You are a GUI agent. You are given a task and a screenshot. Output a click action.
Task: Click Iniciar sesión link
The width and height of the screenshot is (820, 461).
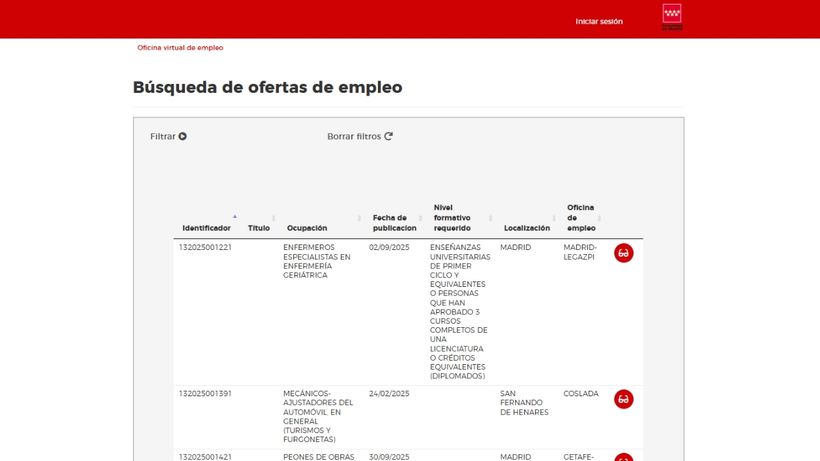point(599,21)
